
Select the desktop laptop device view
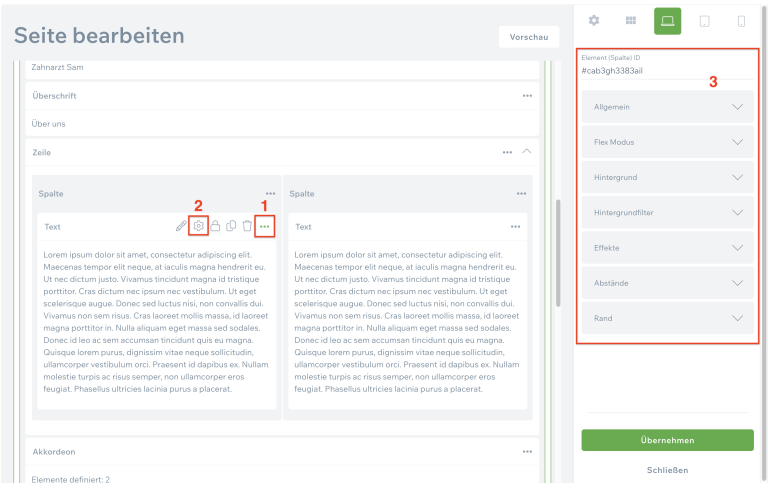(667, 21)
